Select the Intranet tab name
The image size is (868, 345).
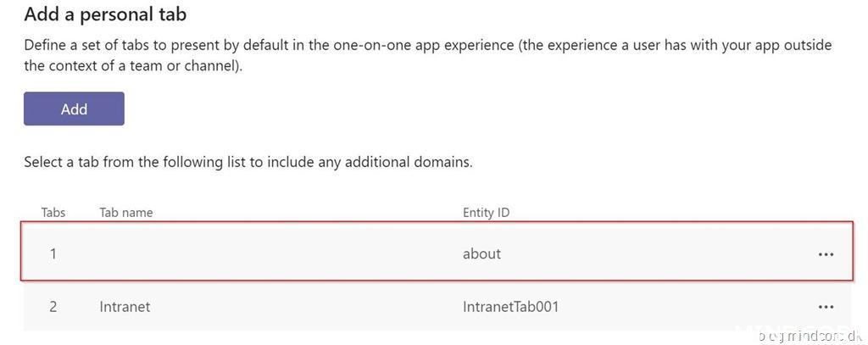(125, 307)
